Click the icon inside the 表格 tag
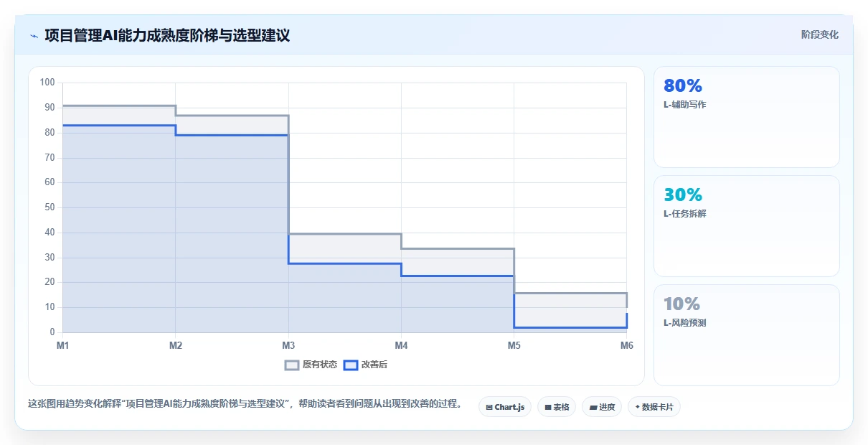 [x=547, y=407]
